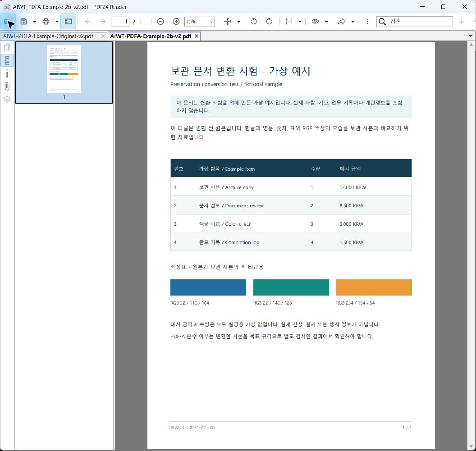Click the 'Color check' table row
The width and height of the screenshot is (476, 451).
[x=291, y=224]
